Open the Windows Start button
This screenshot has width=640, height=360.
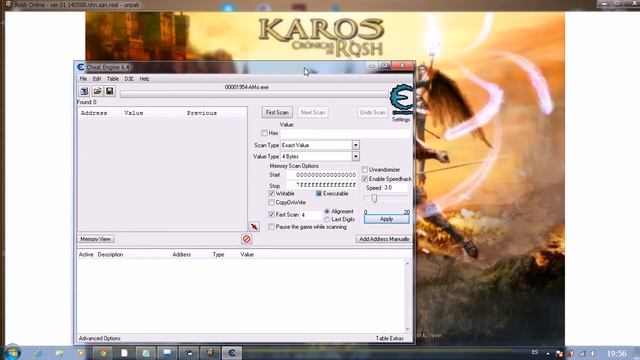point(12,352)
